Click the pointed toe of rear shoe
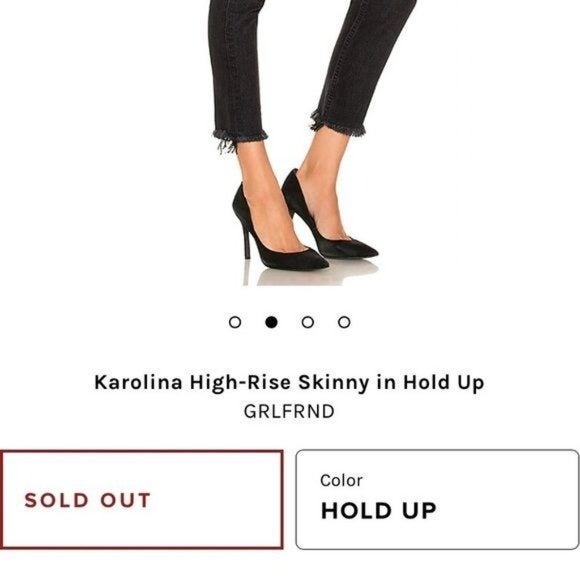The height and width of the screenshot is (580, 580). [x=364, y=252]
